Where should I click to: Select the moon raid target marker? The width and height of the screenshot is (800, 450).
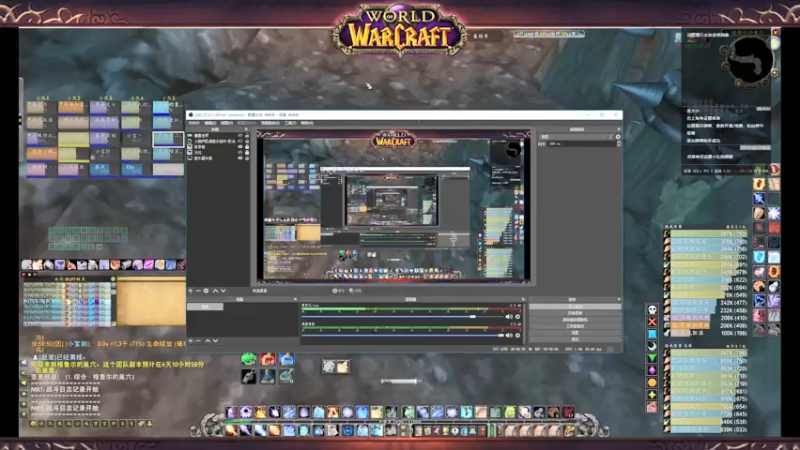pyautogui.click(x=652, y=346)
